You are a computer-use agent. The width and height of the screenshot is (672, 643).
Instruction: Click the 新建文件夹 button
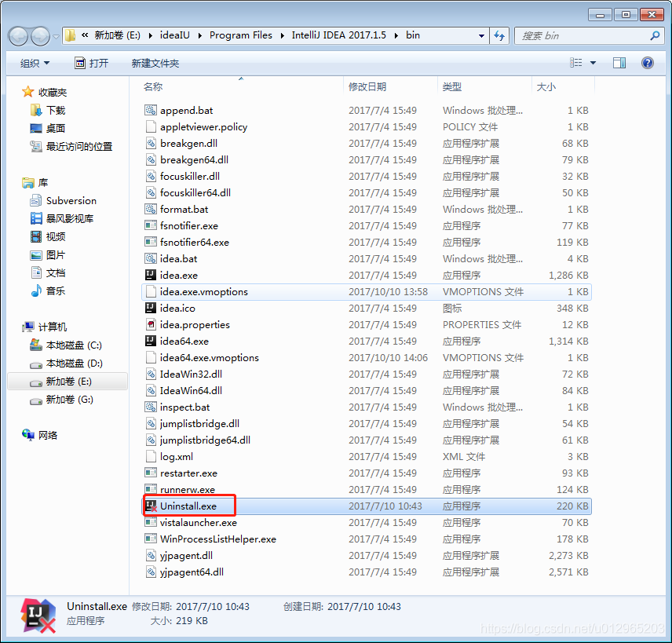coord(155,64)
